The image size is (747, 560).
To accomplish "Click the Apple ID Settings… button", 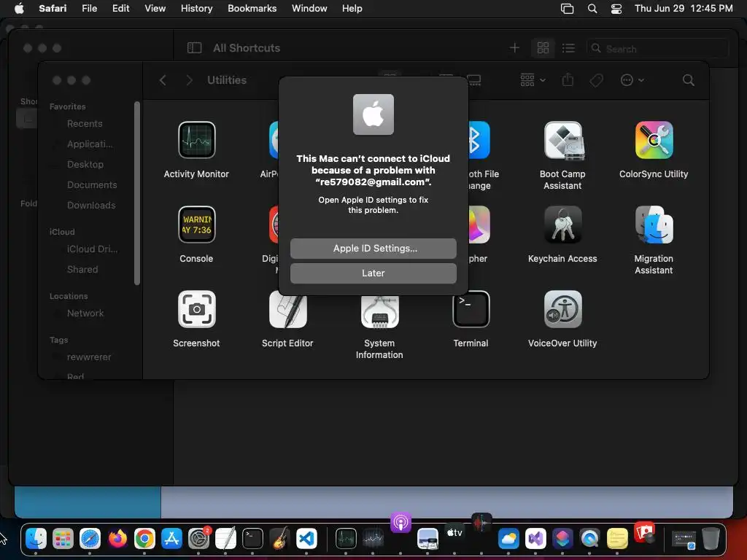I will pyautogui.click(x=373, y=248).
